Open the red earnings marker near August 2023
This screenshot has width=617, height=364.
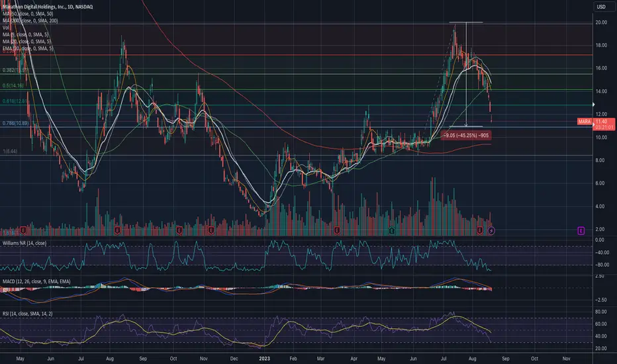click(480, 230)
